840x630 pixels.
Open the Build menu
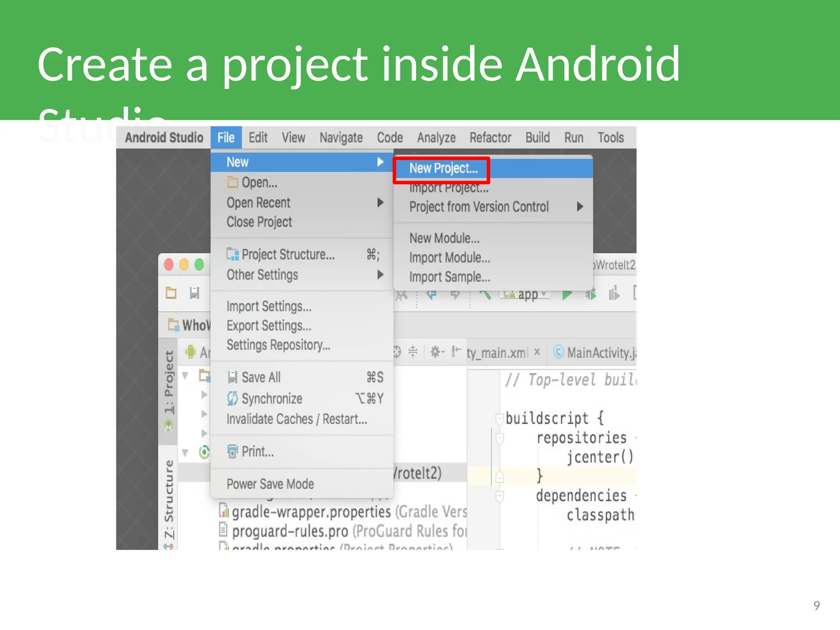tap(537, 137)
